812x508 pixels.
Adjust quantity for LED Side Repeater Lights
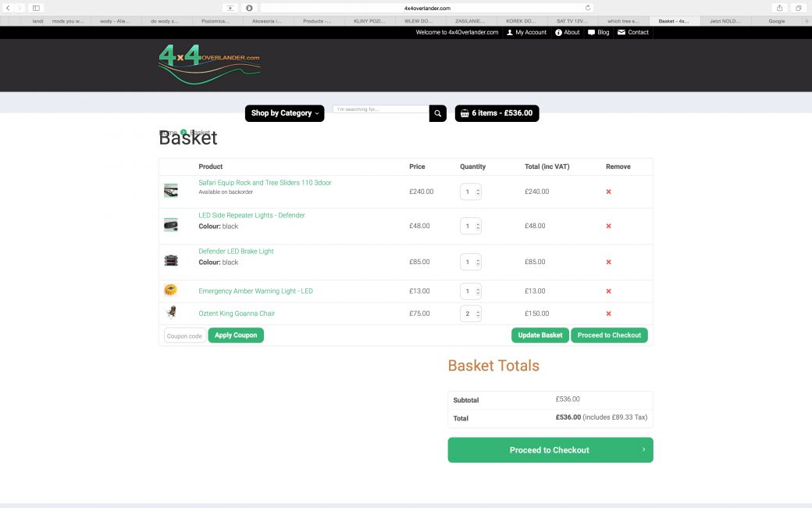click(x=471, y=226)
